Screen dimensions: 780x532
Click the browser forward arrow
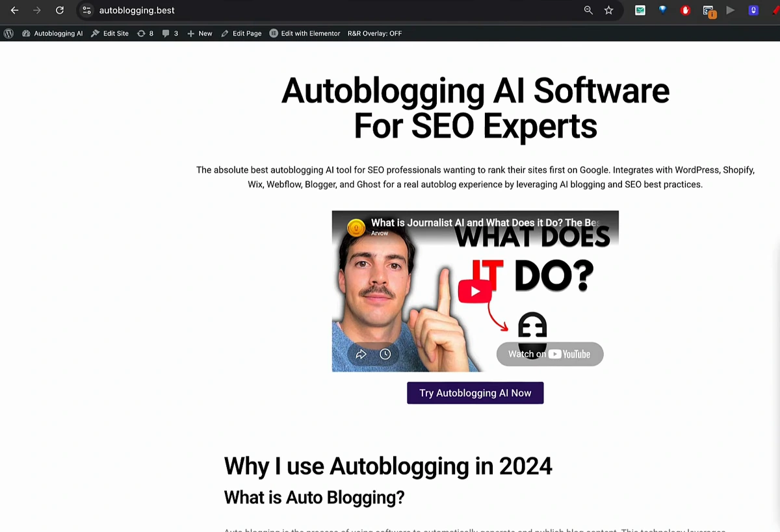(x=37, y=10)
